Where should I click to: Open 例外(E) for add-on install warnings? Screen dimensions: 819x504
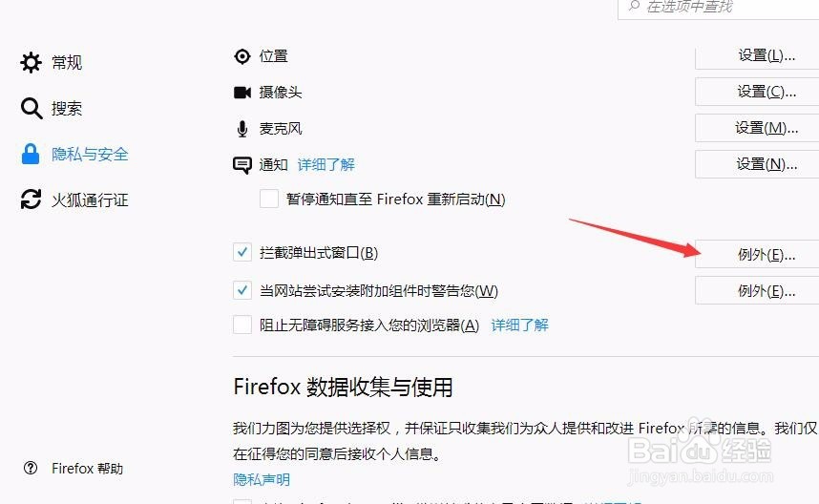(757, 290)
